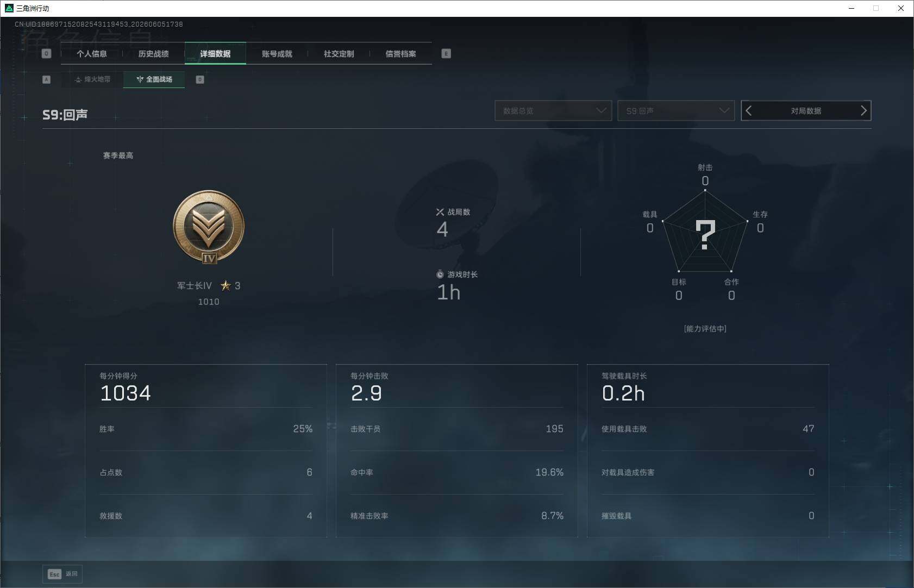The width and height of the screenshot is (914, 588).
Task: Click the 赛季最高 label
Action: click(118, 155)
